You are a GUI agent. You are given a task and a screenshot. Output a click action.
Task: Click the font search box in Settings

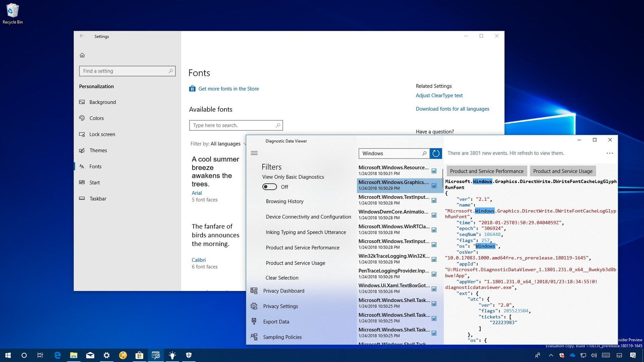[236, 125]
